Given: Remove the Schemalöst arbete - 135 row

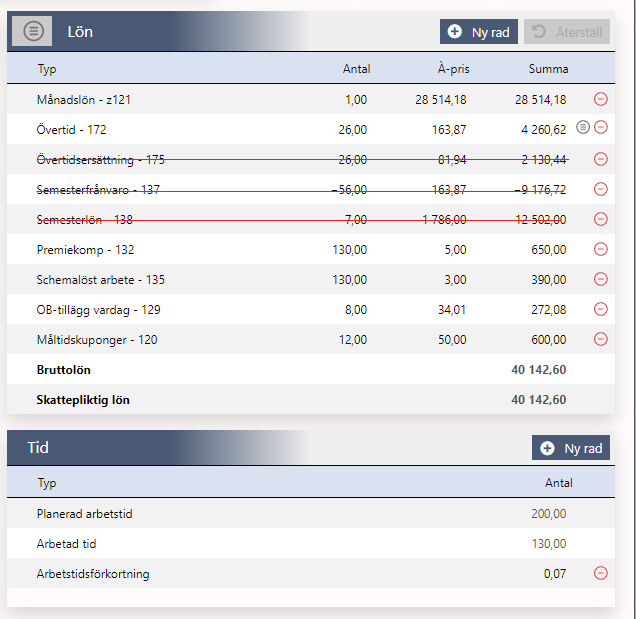Looking at the screenshot, I should coord(601,279).
